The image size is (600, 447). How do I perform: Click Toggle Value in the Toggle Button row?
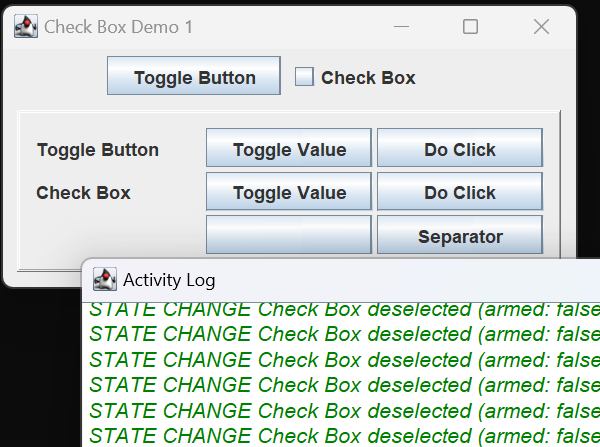pyautogui.click(x=289, y=150)
